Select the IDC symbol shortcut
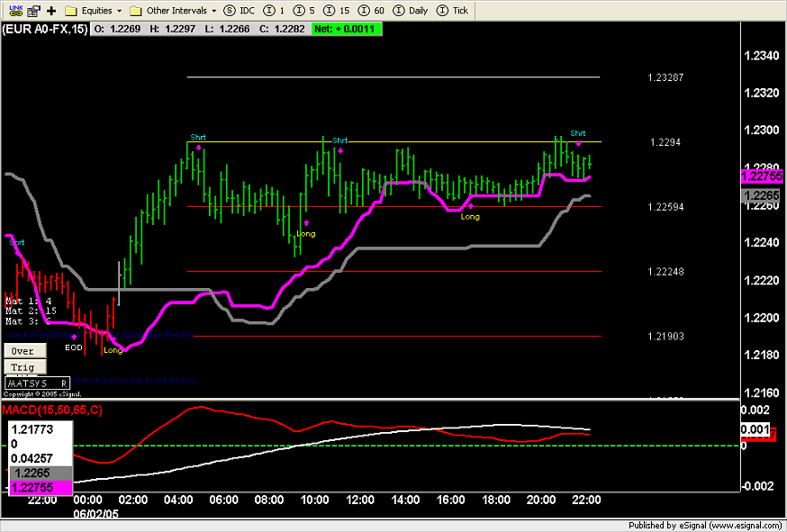The width and height of the screenshot is (787, 532). click(x=239, y=10)
